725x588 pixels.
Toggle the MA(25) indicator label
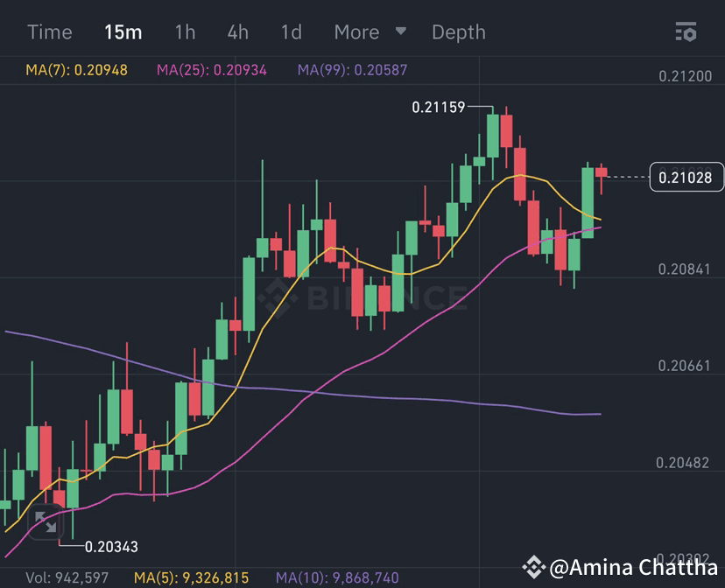210,69
